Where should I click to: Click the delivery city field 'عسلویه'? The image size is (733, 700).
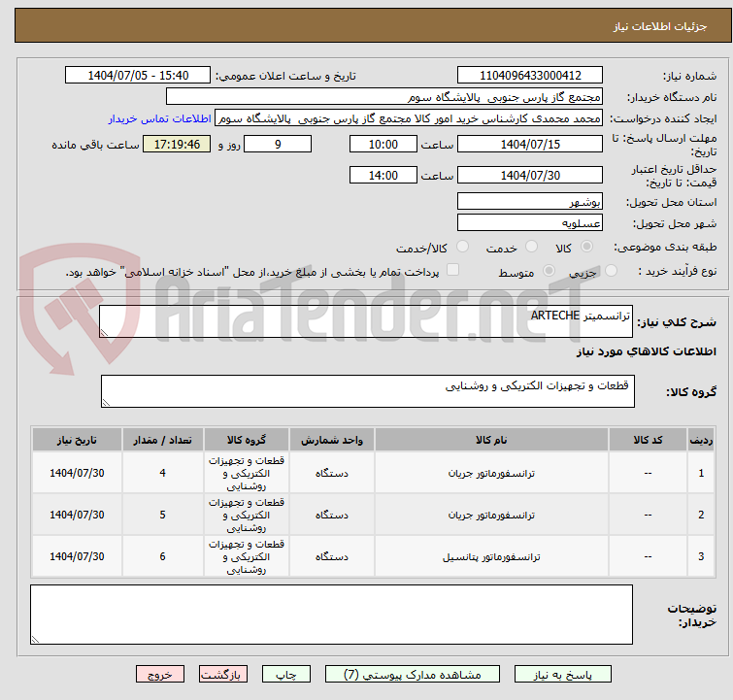coord(530,223)
